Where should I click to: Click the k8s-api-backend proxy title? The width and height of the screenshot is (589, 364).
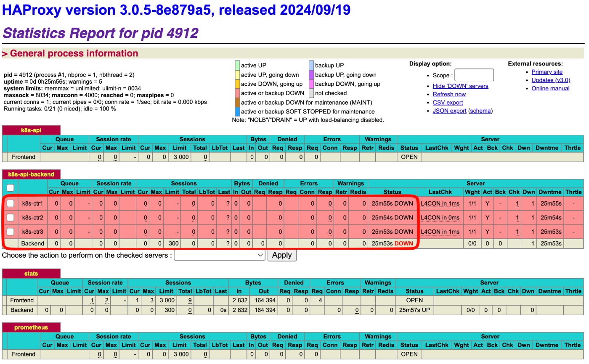(x=32, y=174)
